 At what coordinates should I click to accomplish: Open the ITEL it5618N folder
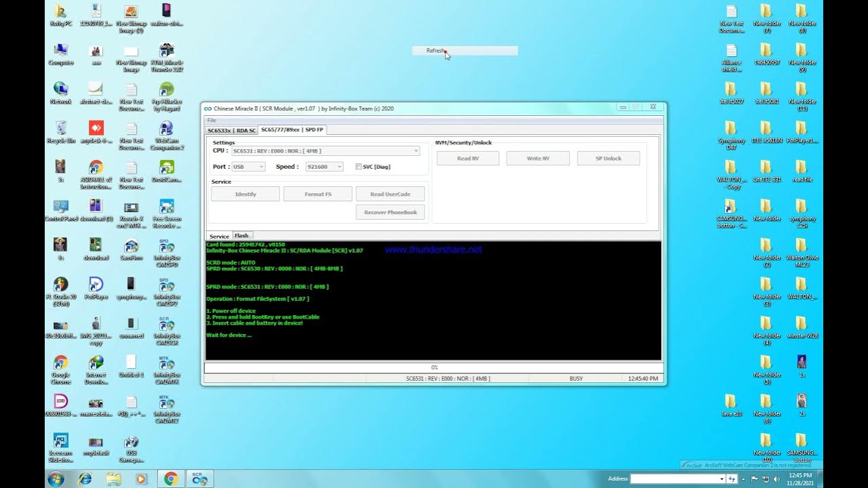(x=766, y=131)
